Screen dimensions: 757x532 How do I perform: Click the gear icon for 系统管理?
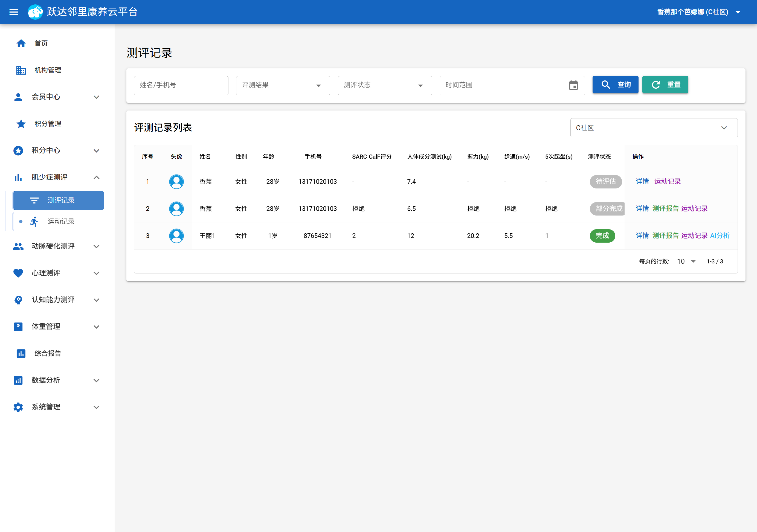[x=18, y=407]
